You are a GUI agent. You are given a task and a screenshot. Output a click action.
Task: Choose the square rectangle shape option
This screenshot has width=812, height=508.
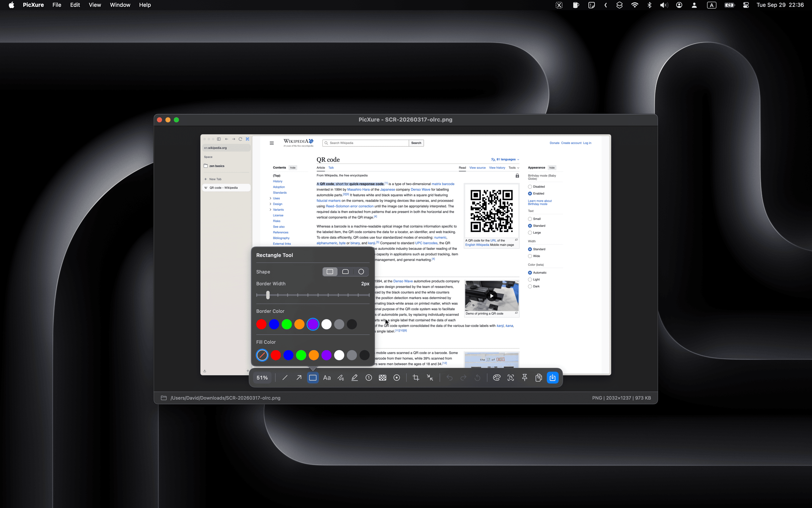coord(330,271)
